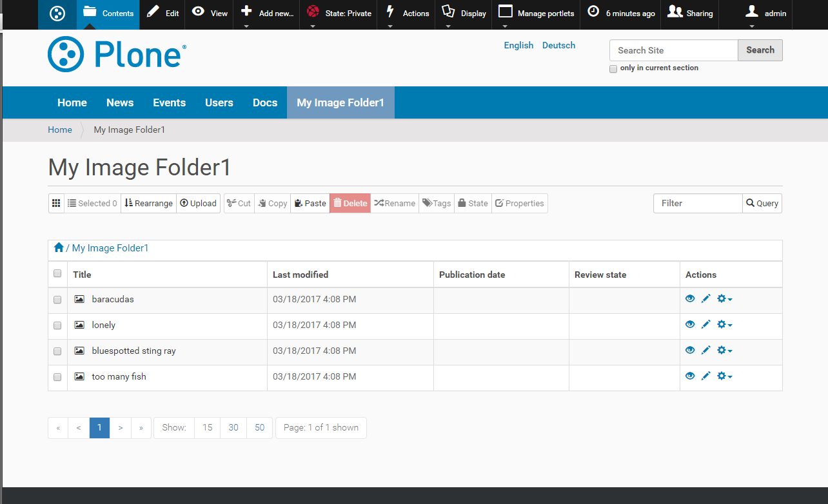This screenshot has width=828, height=504.
Task: Show 30 items per page
Action: point(233,427)
